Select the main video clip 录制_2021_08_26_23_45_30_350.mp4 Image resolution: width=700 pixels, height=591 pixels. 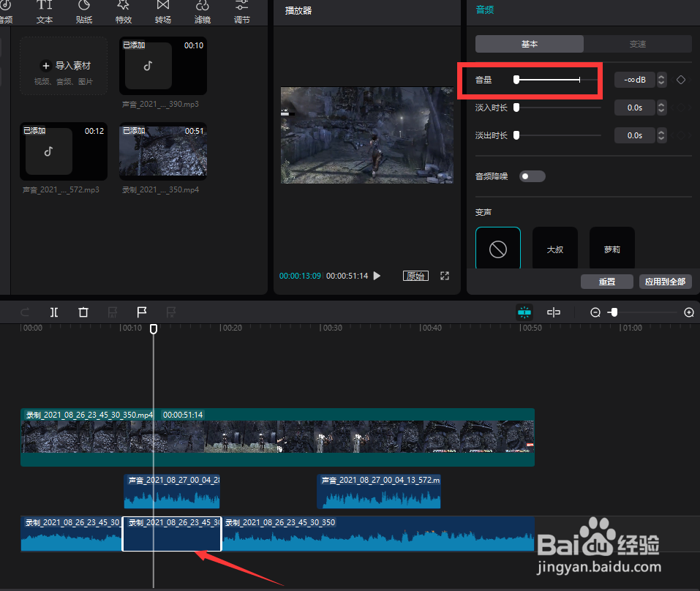tap(277, 437)
